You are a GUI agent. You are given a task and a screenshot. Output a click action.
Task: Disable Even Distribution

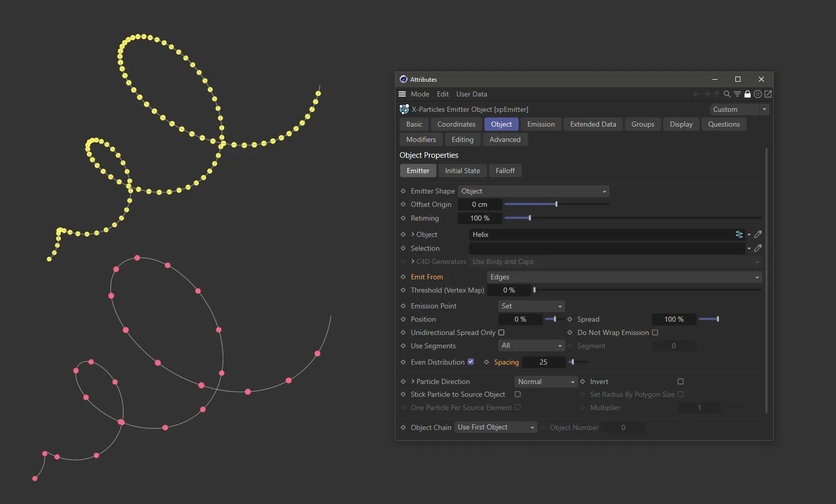tap(471, 362)
